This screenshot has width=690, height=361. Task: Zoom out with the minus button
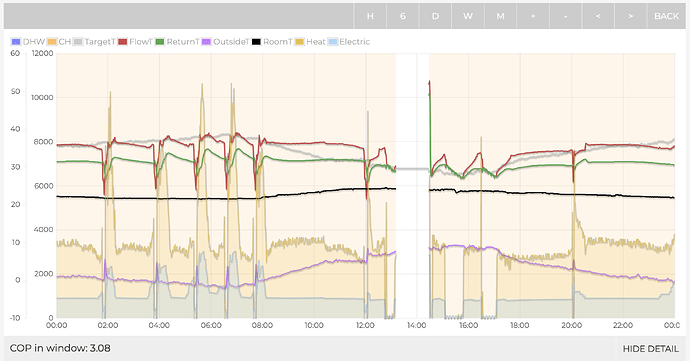tap(565, 16)
